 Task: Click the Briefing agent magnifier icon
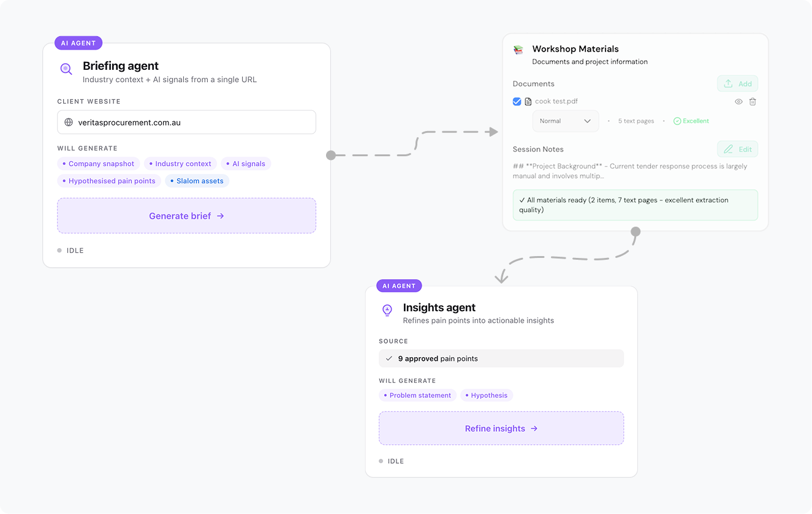click(66, 69)
